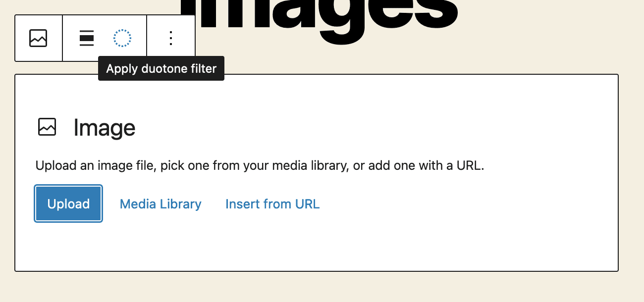This screenshot has height=302, width=644.
Task: Apply duotone filter using the dotted circle icon
Action: click(122, 38)
